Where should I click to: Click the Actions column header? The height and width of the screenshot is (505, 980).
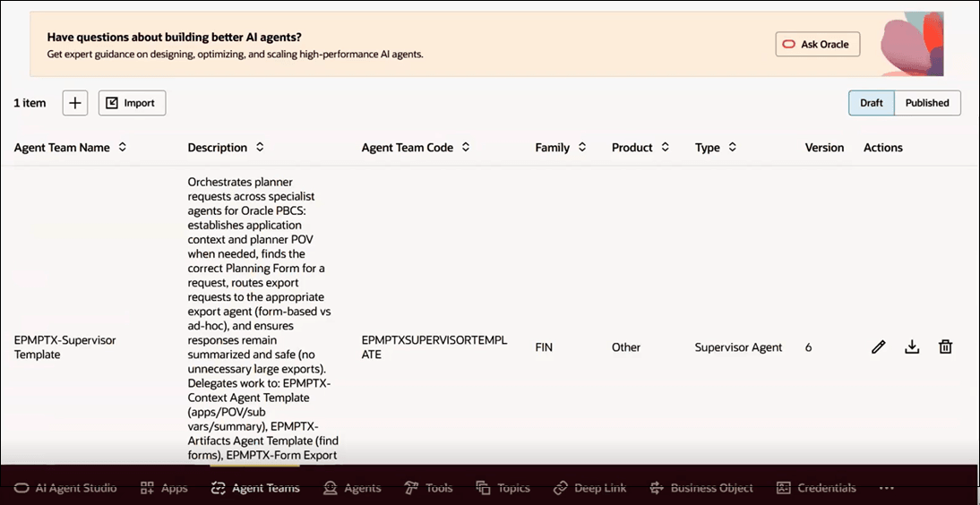[883, 148]
